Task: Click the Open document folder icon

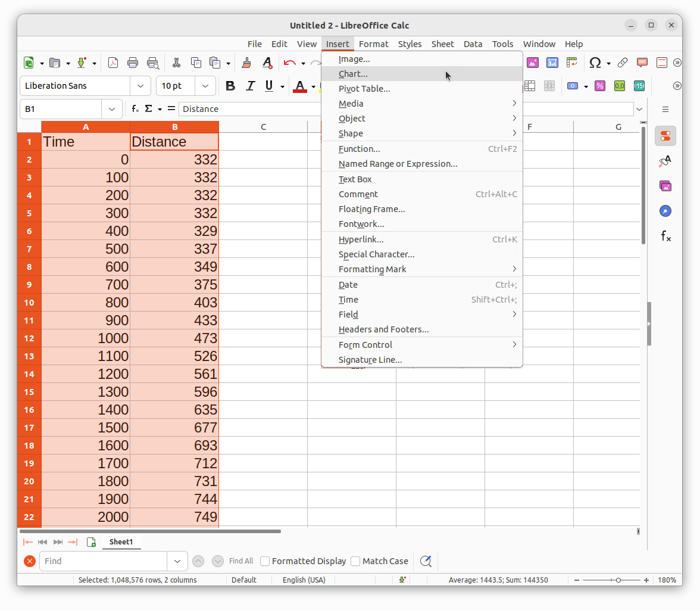Action: [55, 63]
